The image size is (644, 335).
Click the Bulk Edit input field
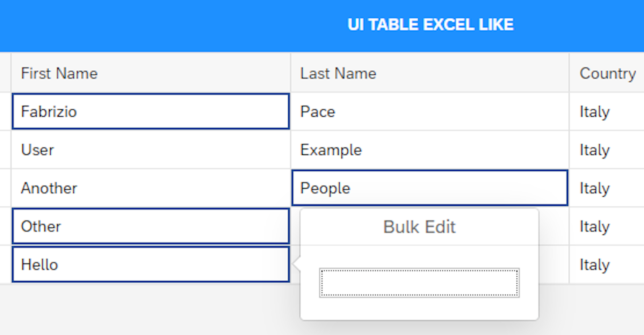419,283
